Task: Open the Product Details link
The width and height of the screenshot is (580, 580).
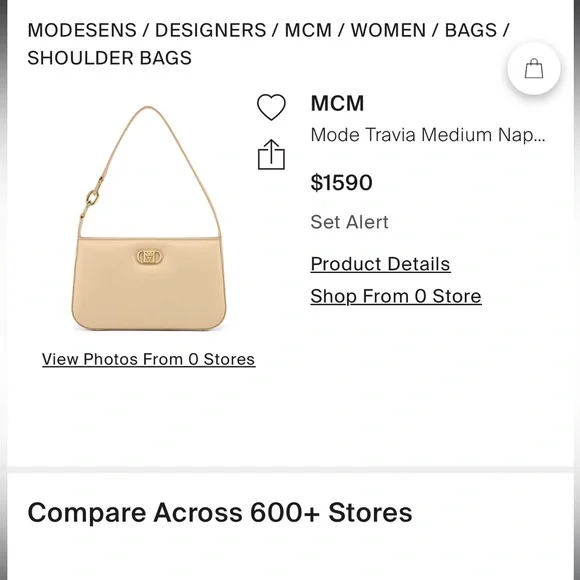Action: [380, 264]
